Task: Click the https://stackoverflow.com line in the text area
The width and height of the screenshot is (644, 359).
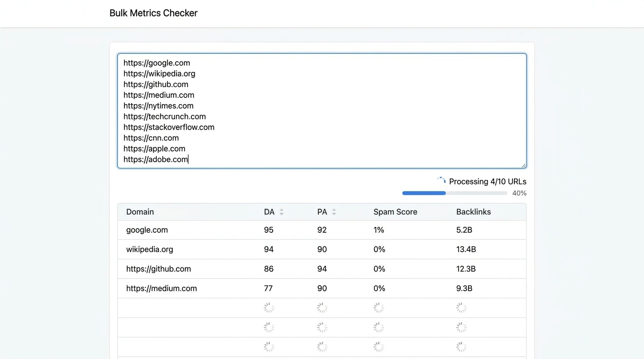Action: (169, 127)
